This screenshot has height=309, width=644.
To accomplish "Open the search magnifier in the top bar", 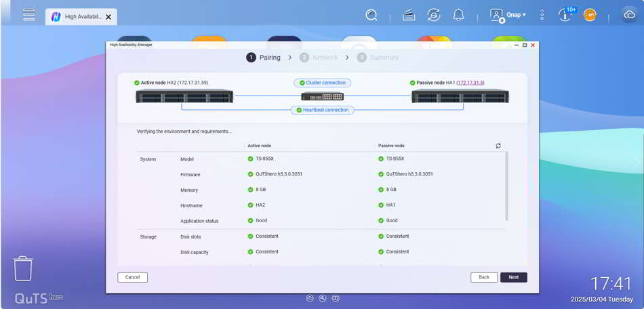I will tap(371, 15).
